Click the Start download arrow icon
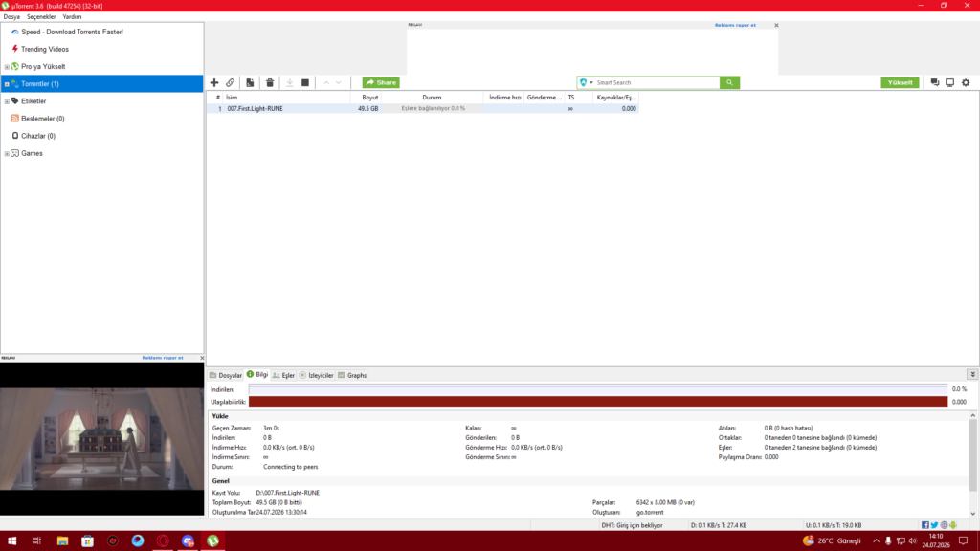This screenshot has width=980, height=551. point(290,82)
